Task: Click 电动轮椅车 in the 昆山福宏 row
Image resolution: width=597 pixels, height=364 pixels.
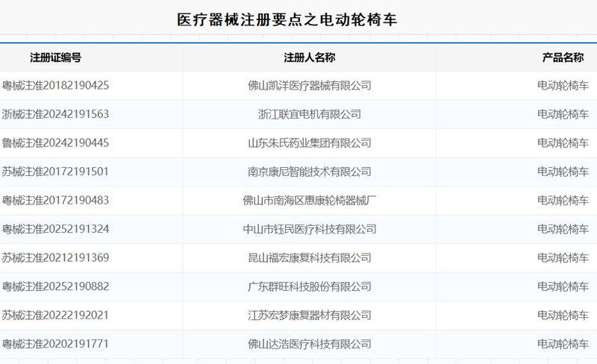Action: (563, 257)
